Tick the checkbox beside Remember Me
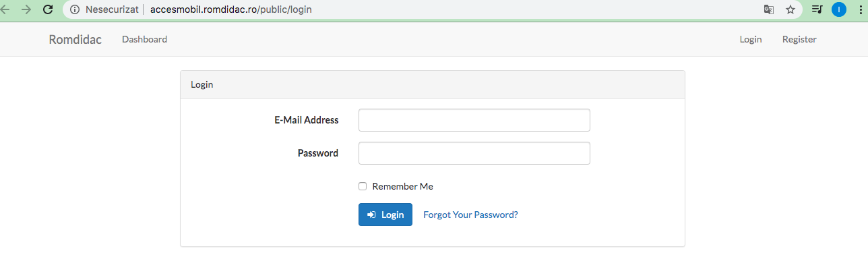Viewport: 868px width, 276px height. click(363, 186)
